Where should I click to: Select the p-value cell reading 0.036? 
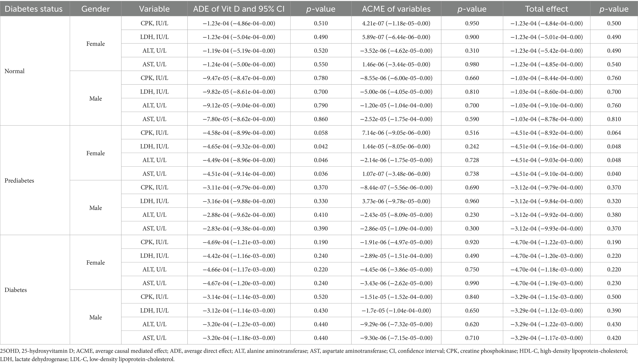click(x=321, y=174)
